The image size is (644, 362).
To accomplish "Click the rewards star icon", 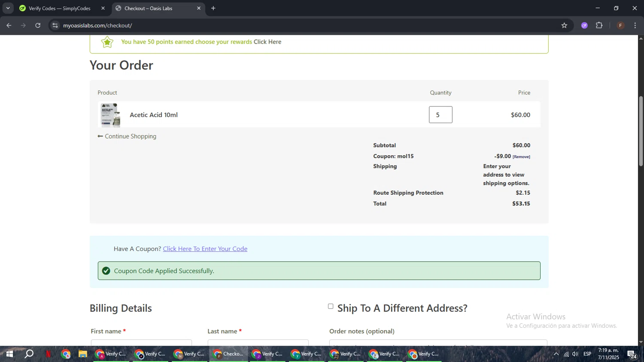I will [x=107, y=42].
